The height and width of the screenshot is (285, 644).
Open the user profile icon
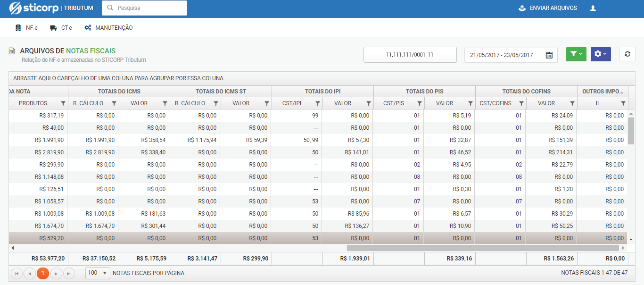pos(593,8)
